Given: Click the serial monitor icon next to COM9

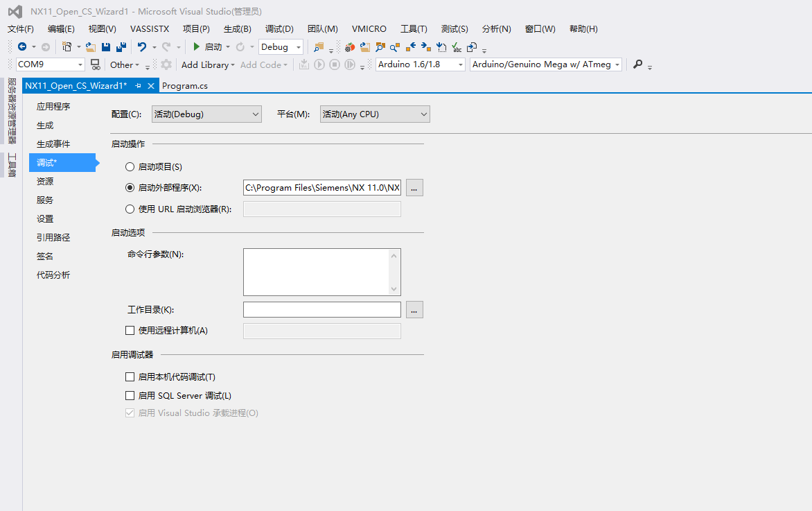Looking at the screenshot, I should (95, 64).
